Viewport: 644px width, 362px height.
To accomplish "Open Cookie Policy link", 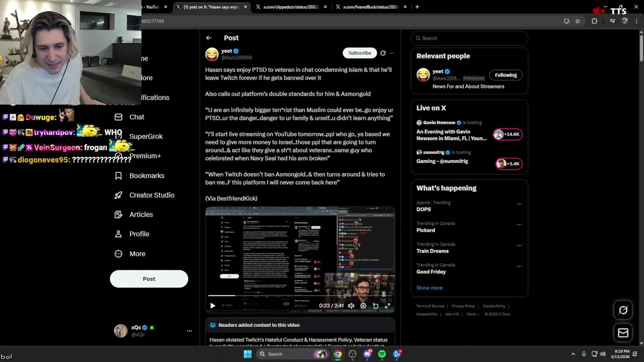I will coord(494,306).
